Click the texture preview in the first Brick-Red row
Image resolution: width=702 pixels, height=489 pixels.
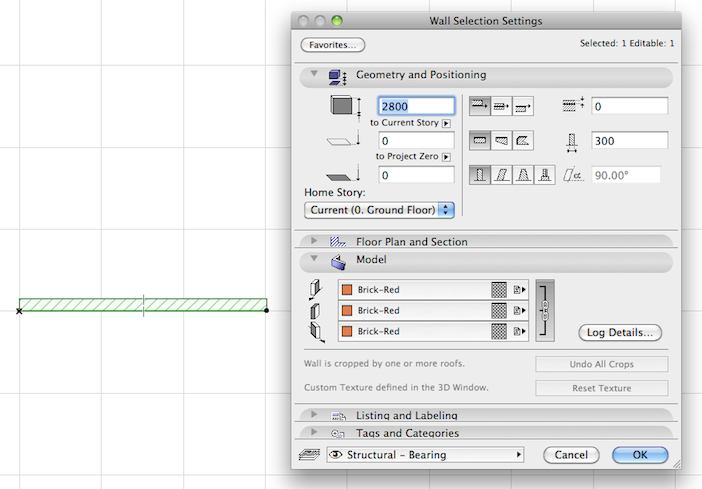click(x=499, y=290)
